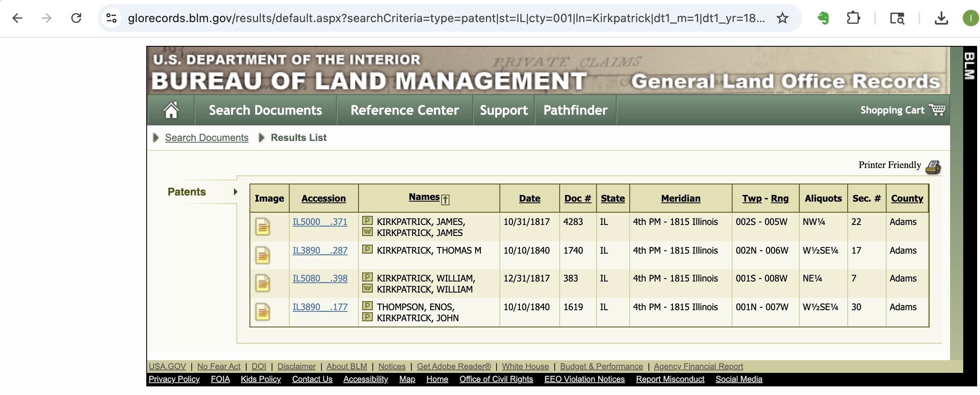The height and width of the screenshot is (395, 980).
Task: Open document image for THOMAS M row
Action: point(263,256)
